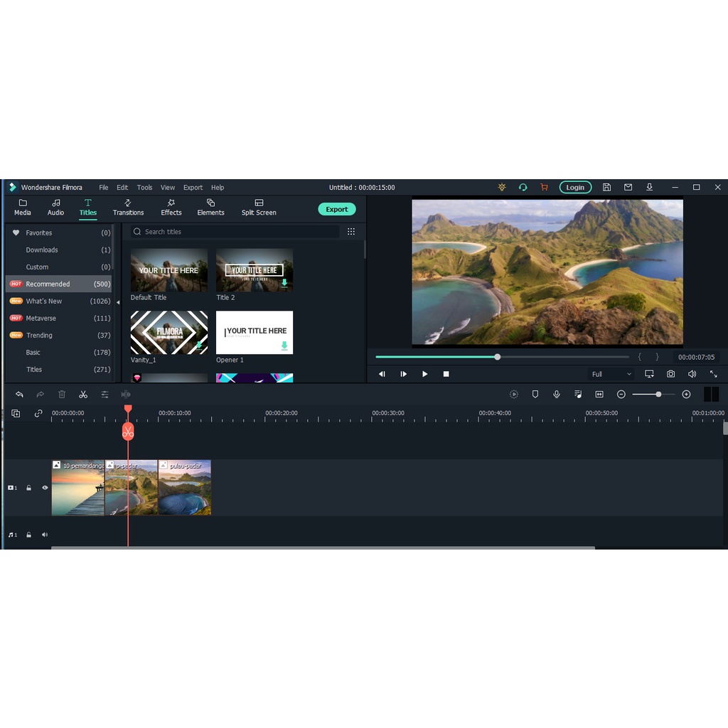Click the split scissors icon in timeline toolbar
The image size is (728, 728).
tap(83, 395)
